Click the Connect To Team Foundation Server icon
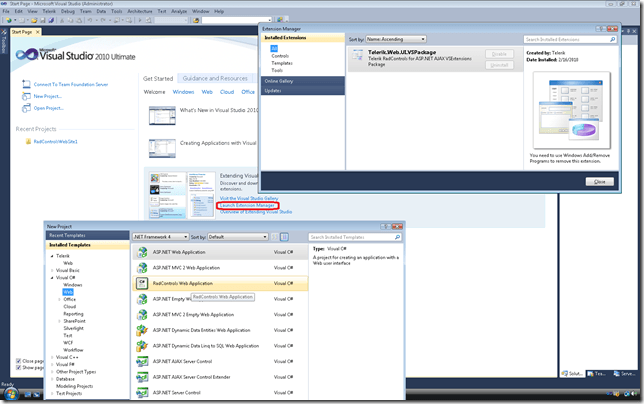The height and width of the screenshot is (404, 644). click(x=26, y=84)
